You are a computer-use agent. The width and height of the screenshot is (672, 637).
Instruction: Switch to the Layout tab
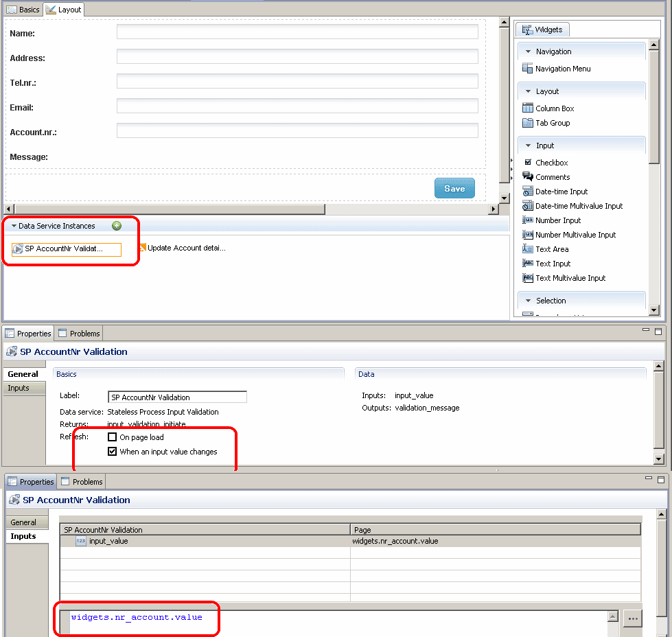click(63, 10)
